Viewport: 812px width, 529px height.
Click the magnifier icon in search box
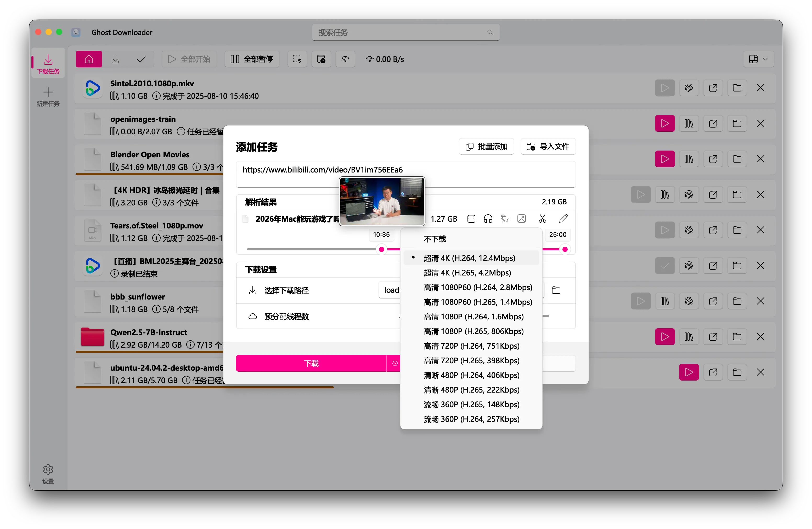[490, 32]
